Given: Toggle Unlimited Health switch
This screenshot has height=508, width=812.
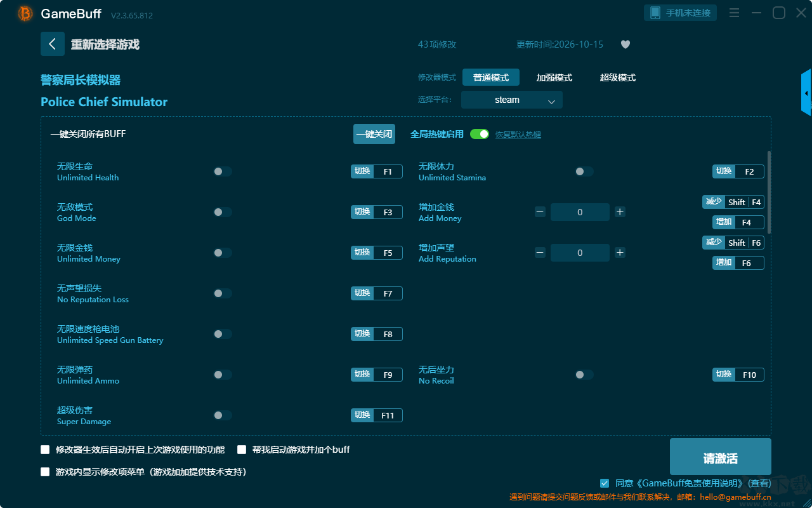Looking at the screenshot, I should point(223,171).
